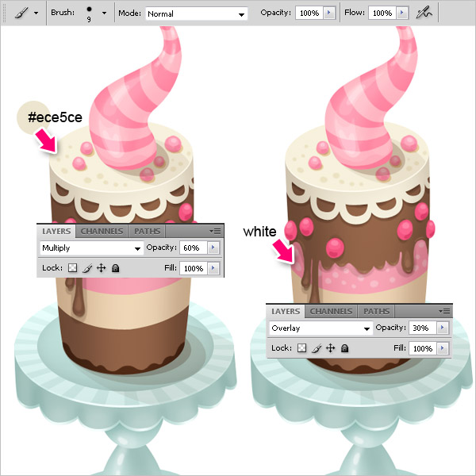Select the Layers tab in Multiply panel
The width and height of the screenshot is (476, 476).
tap(56, 232)
